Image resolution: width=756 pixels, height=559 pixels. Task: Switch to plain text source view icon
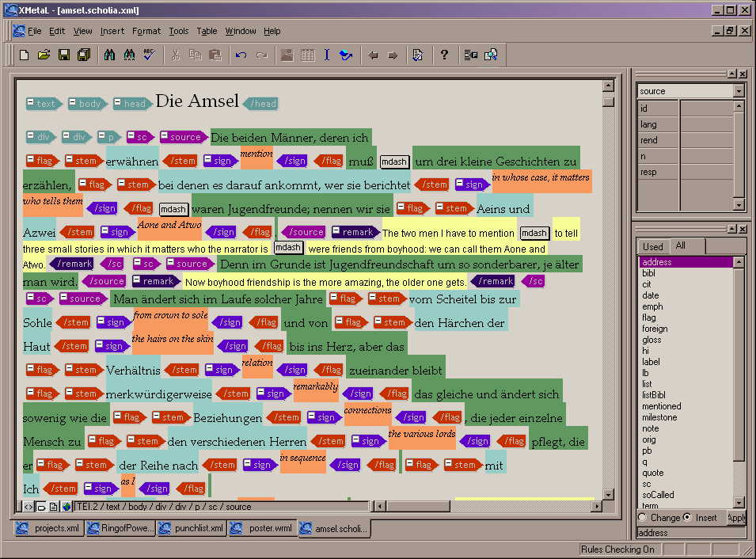pos(28,507)
